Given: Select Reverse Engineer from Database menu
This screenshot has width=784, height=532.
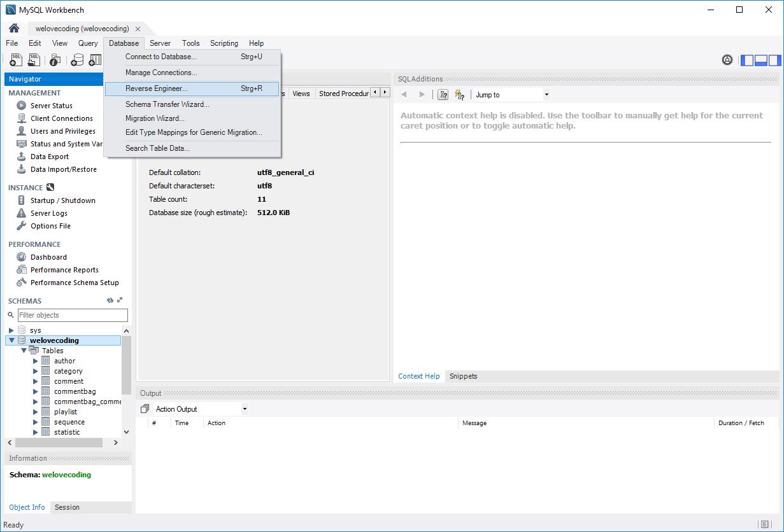Looking at the screenshot, I should point(157,88).
